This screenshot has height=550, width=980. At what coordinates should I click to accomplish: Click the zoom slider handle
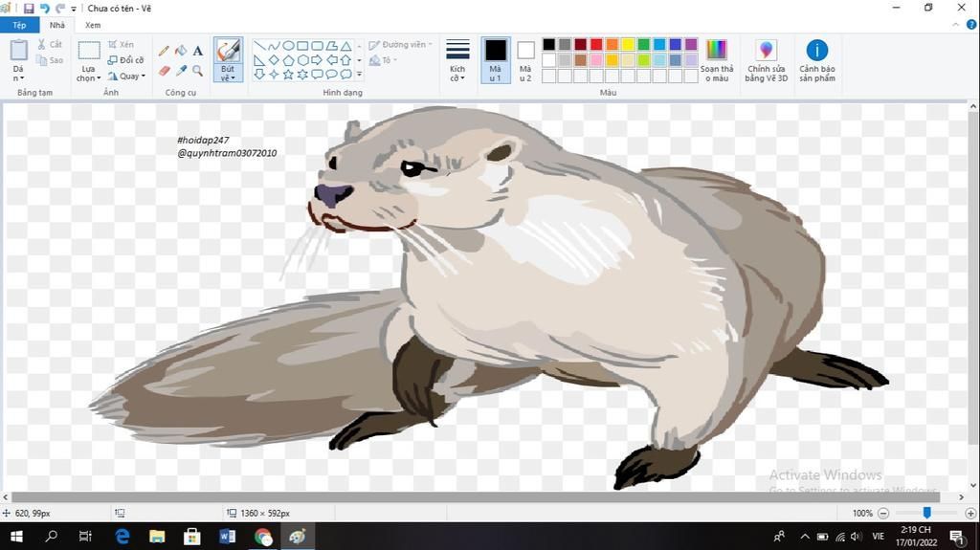926,513
